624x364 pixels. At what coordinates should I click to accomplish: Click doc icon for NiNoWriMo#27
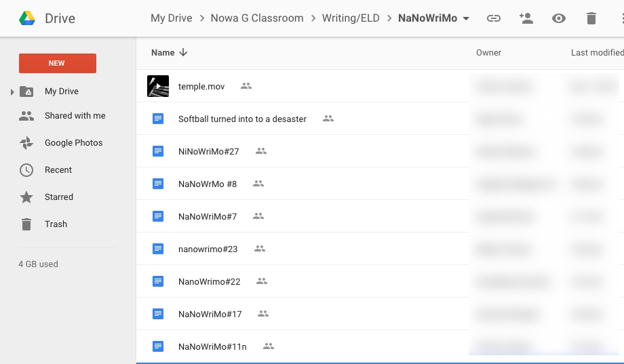click(158, 151)
